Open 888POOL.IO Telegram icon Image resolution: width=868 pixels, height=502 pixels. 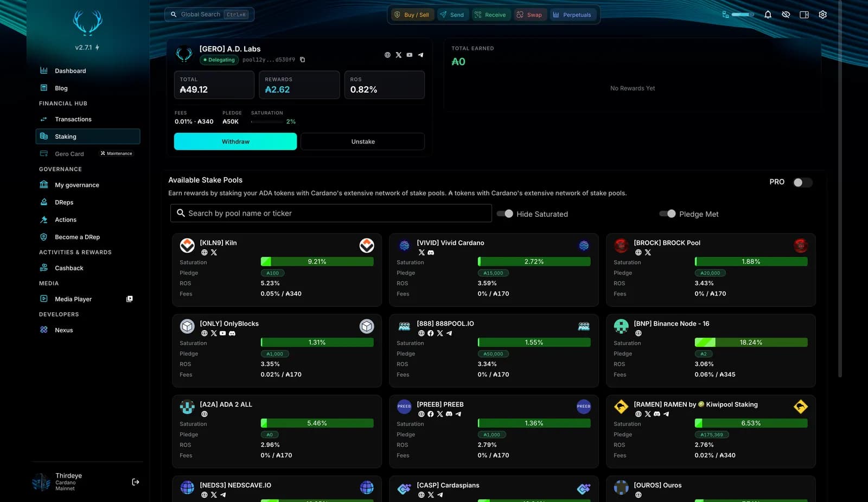pyautogui.click(x=449, y=333)
